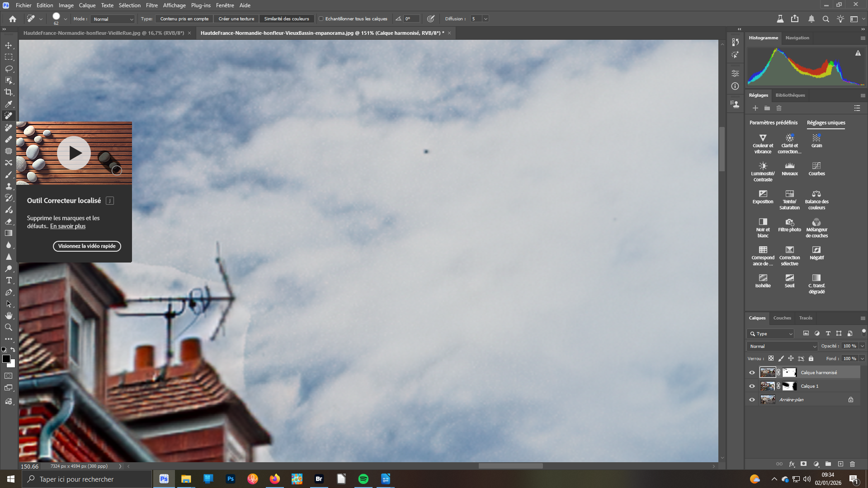Screen dimensions: 868x488
Task: Select the Horizontal Type tool
Action: 9,280
